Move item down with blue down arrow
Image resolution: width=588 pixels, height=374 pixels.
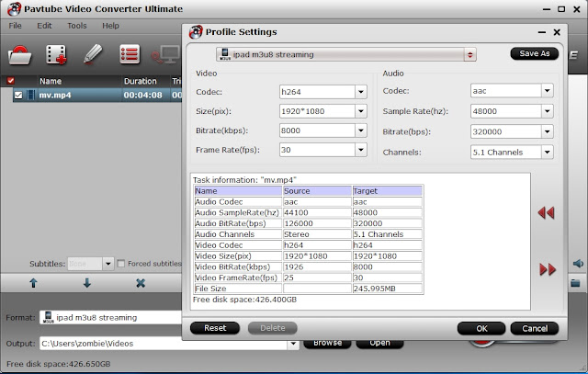tap(87, 283)
